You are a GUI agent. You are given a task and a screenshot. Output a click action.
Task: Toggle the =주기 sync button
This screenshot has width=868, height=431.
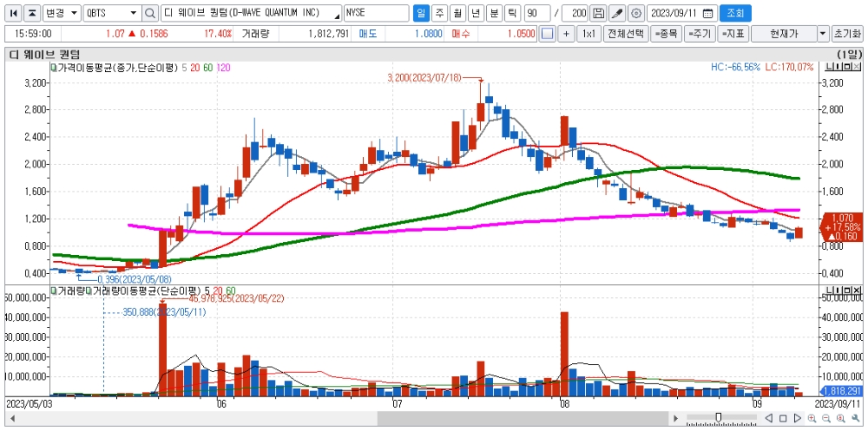click(699, 34)
